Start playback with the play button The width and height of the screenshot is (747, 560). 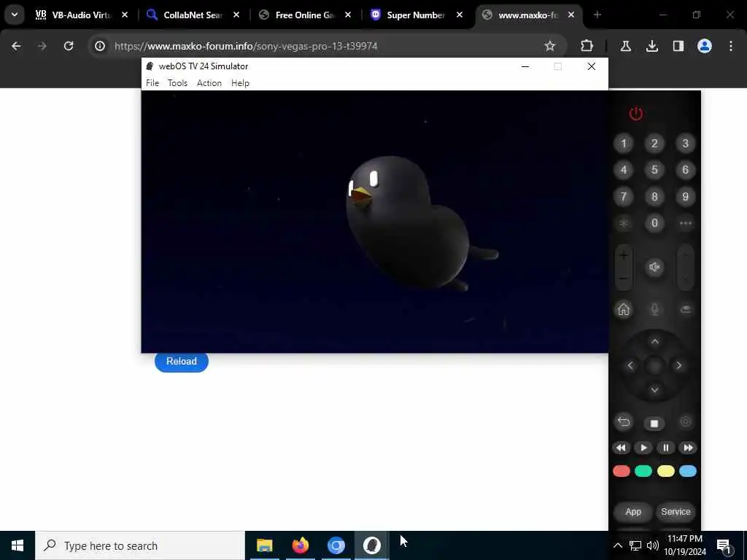click(643, 448)
